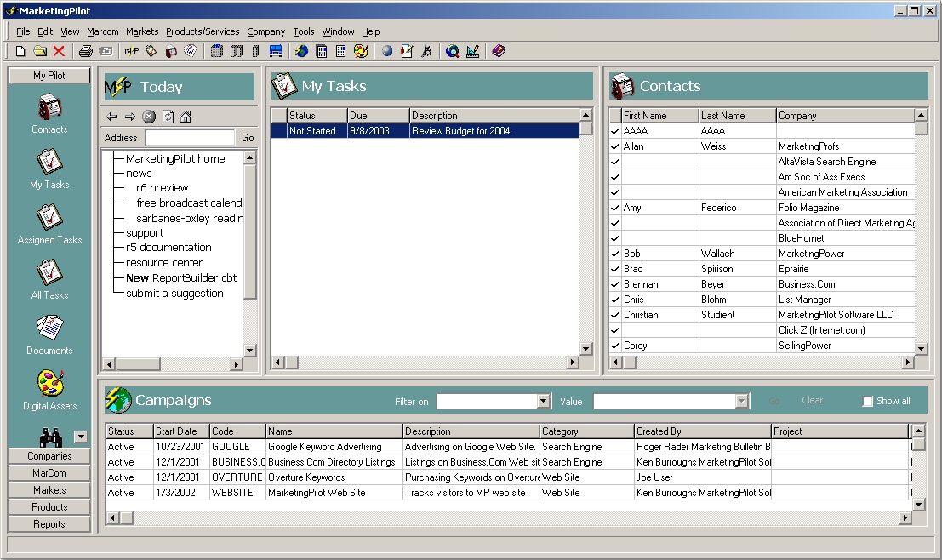Click the Go button beside Address
Screen dimensions: 942x560
click(248, 138)
